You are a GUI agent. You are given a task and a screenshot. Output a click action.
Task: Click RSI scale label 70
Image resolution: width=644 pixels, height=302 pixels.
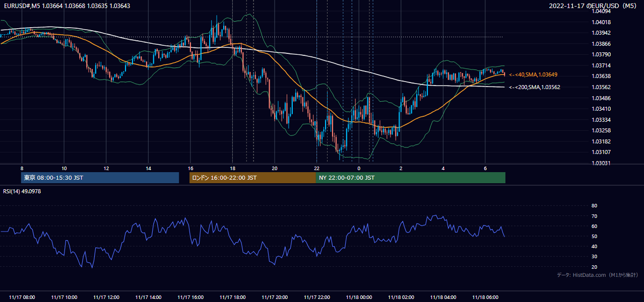(594, 216)
